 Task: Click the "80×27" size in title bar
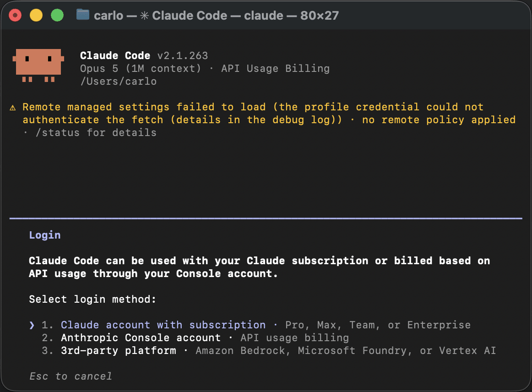click(320, 16)
